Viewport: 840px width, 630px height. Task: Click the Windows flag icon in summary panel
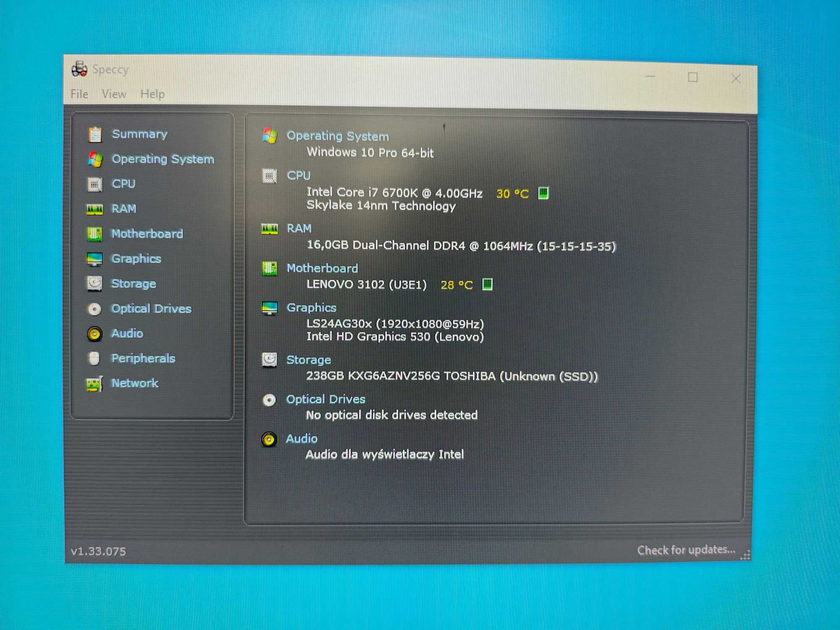(269, 136)
